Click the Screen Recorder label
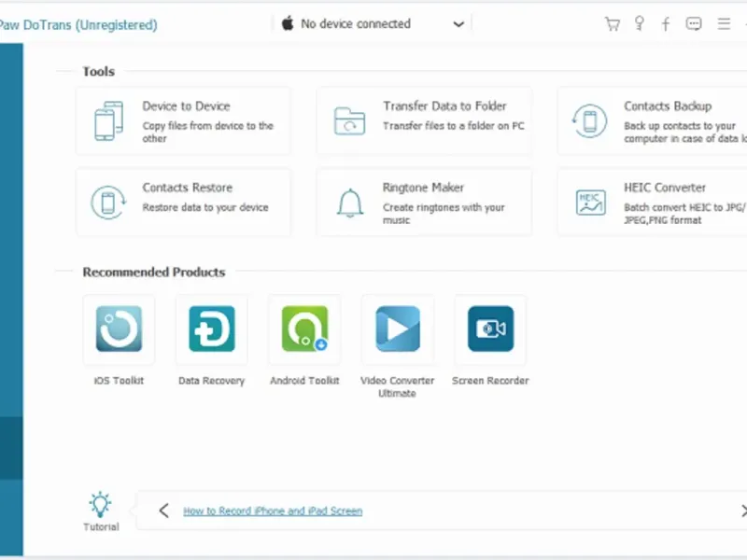The width and height of the screenshot is (747, 560). [x=491, y=381]
